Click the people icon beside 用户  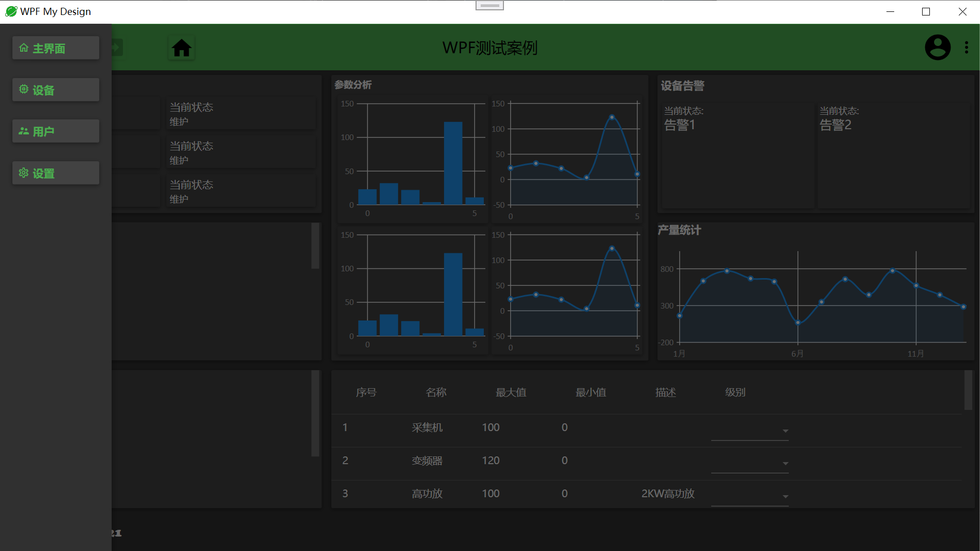tap(24, 131)
